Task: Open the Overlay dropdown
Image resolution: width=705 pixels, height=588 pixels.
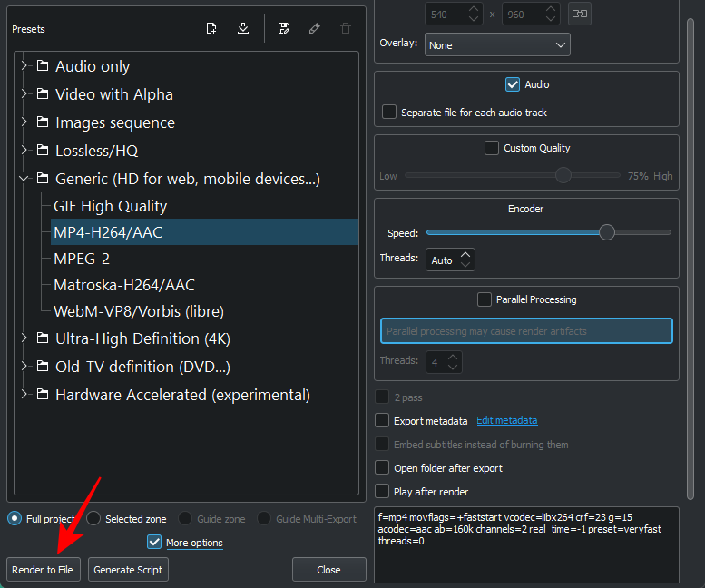Action: (497, 44)
